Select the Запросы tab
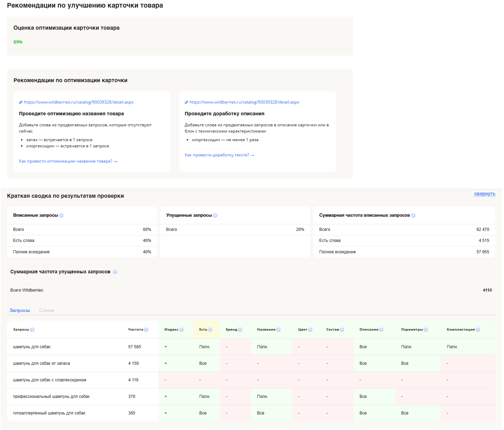Viewport: 504px width, 430px height. coord(20,311)
